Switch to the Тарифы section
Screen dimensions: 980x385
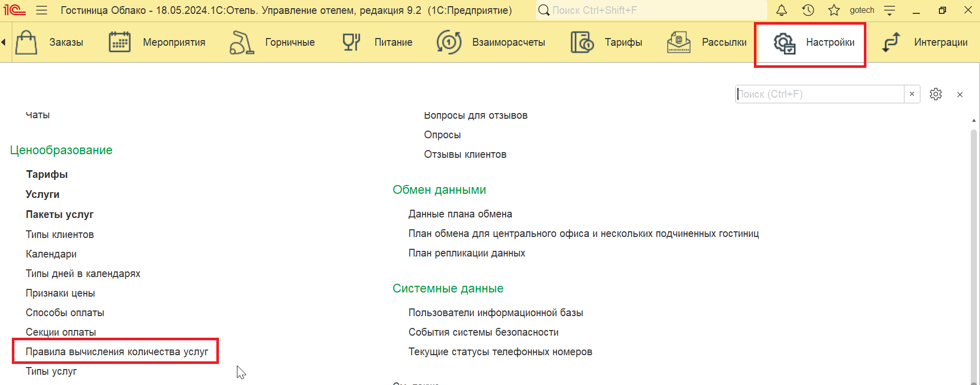tap(623, 42)
